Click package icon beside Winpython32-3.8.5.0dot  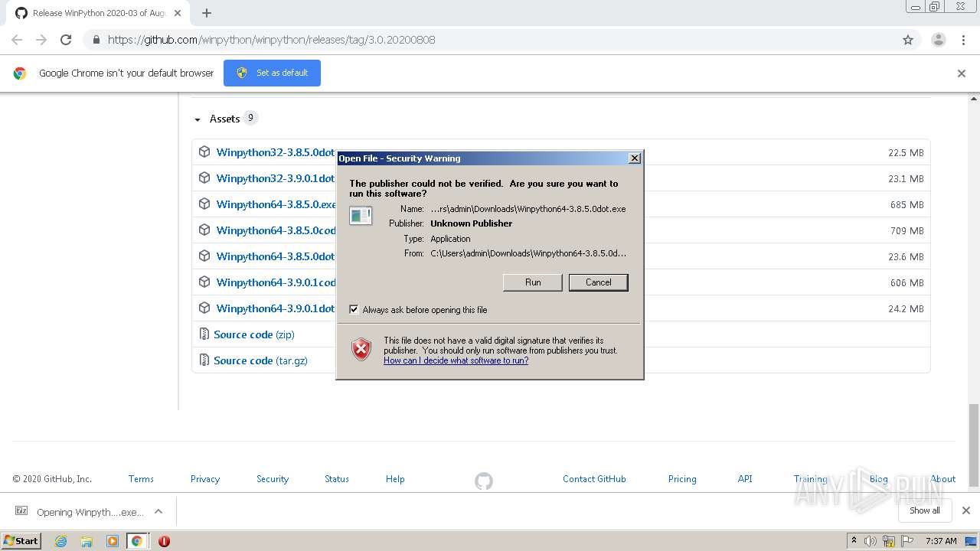(x=204, y=152)
